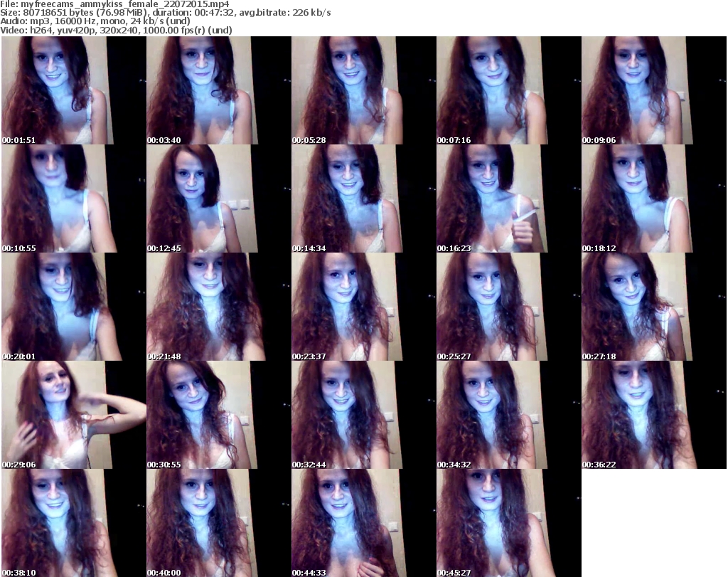The width and height of the screenshot is (728, 577).
Task: Click the frame marked 00:40:00
Action: pyautogui.click(x=219, y=523)
